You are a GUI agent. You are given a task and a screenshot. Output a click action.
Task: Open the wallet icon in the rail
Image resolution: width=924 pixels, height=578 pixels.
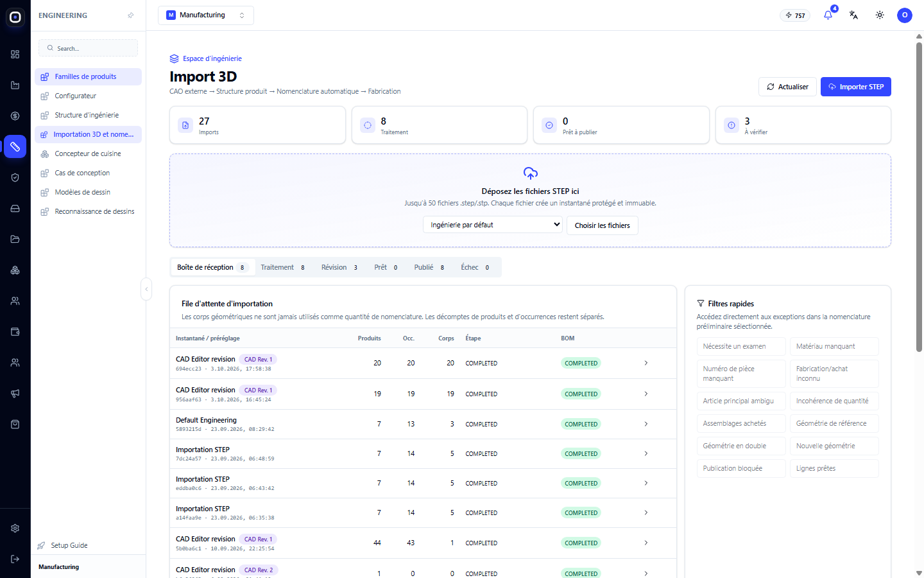pyautogui.click(x=15, y=332)
